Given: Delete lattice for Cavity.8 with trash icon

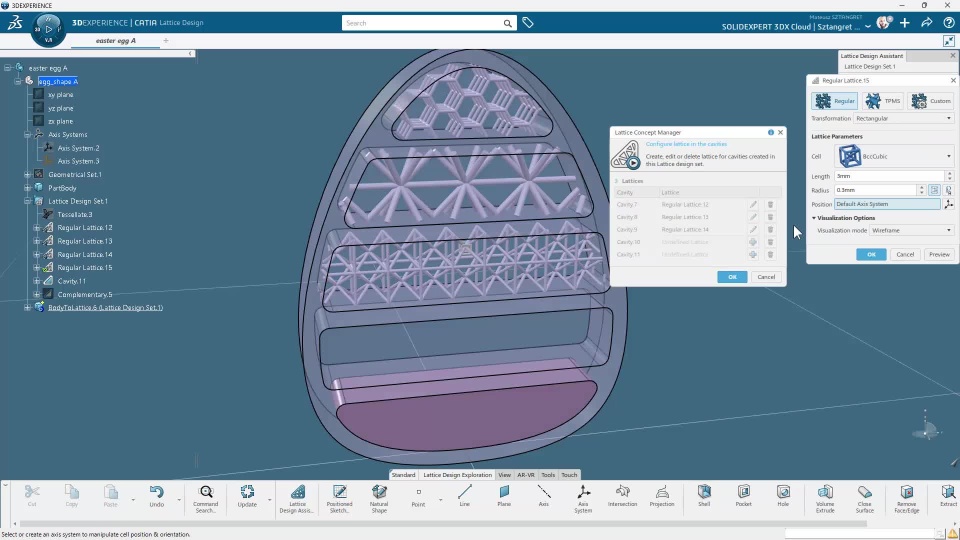Looking at the screenshot, I should tap(770, 217).
